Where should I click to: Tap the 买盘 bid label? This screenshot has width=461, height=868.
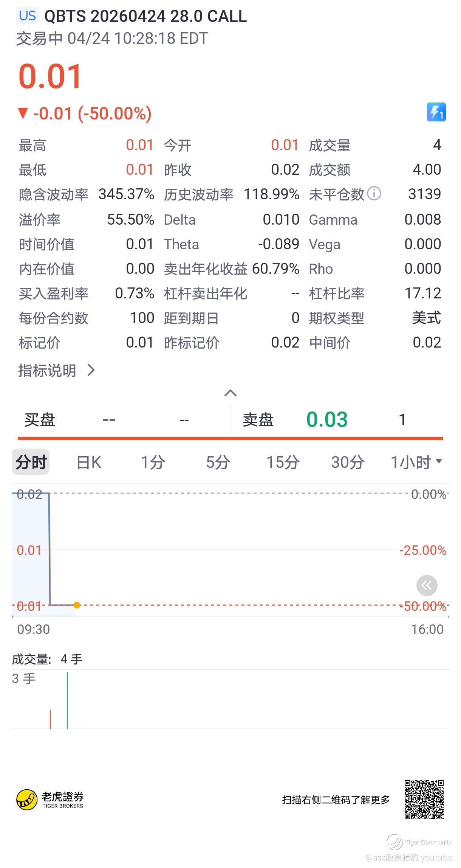coord(40,420)
